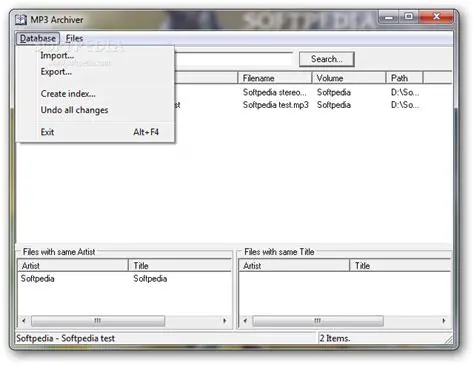The image size is (474, 365).
Task: Click Softpedia title cell in same Artist list
Action: (150, 279)
